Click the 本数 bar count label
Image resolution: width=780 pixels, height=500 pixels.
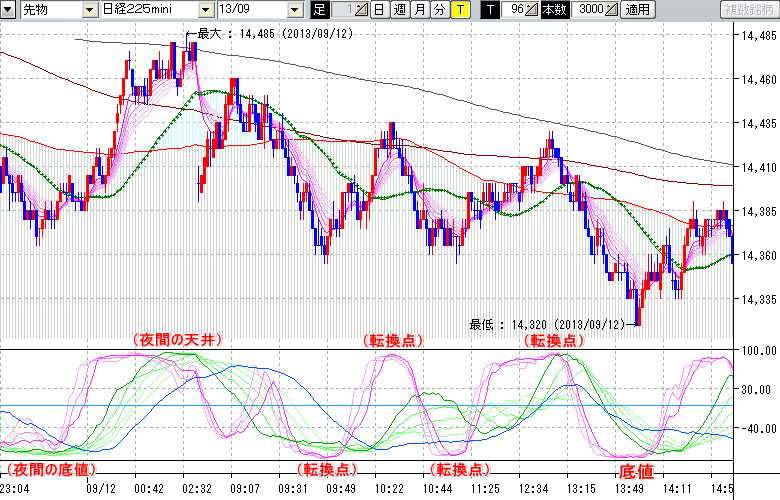(x=553, y=10)
